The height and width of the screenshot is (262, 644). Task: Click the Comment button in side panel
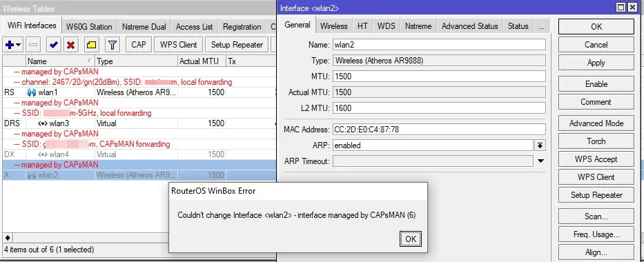[x=596, y=102]
